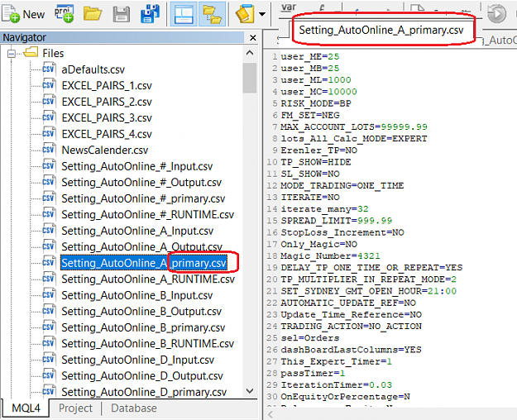Screen dimensions: 517x420
Task: Click line Magic_Number=4321
Action: click(330, 255)
